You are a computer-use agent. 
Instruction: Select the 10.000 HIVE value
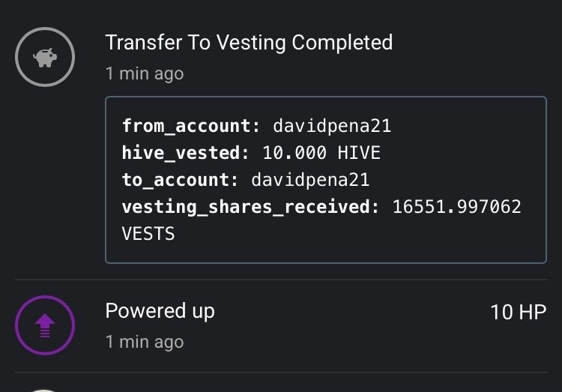(321, 153)
